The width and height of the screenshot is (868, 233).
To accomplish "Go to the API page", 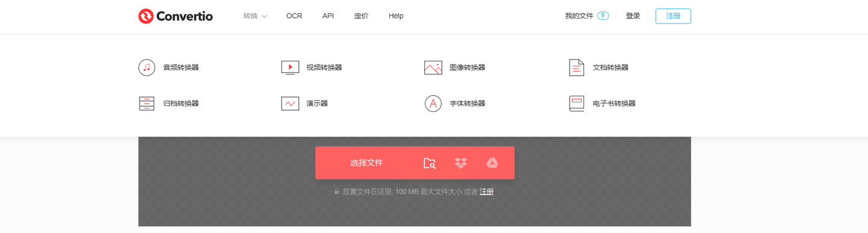I will (328, 16).
